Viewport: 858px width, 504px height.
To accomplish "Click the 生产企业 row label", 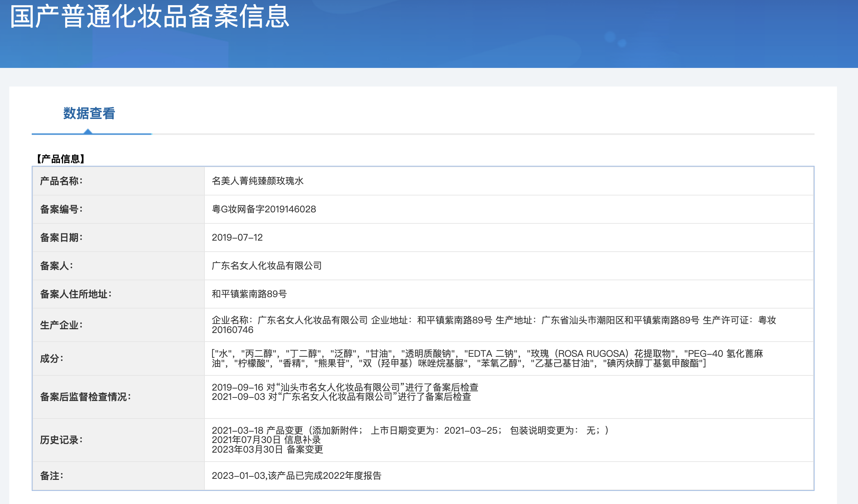I will (x=61, y=325).
